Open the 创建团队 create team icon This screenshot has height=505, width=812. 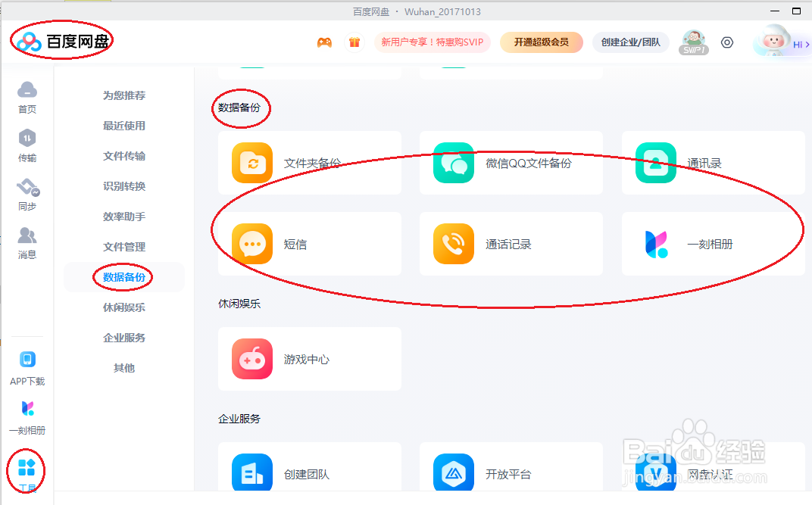coord(252,472)
